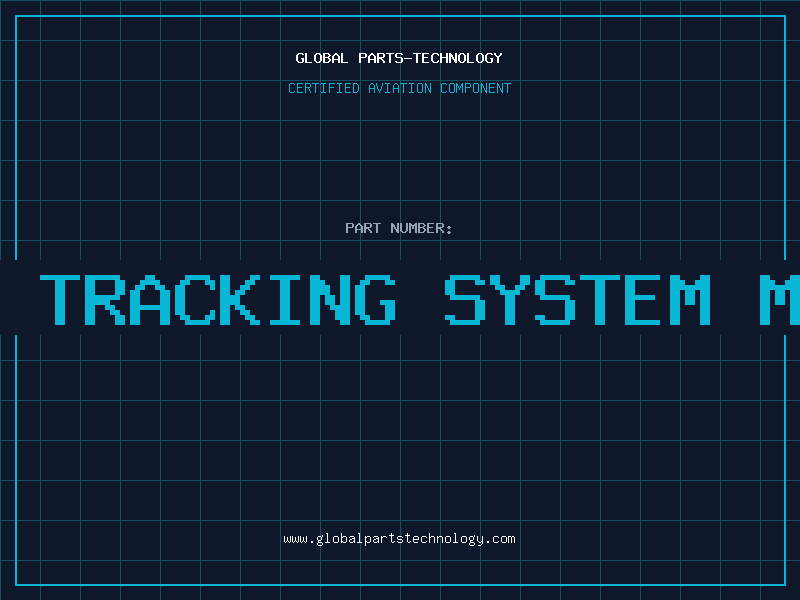Click the .com ending of the URL
The width and height of the screenshot is (800, 600).
pyautogui.click(x=501, y=539)
